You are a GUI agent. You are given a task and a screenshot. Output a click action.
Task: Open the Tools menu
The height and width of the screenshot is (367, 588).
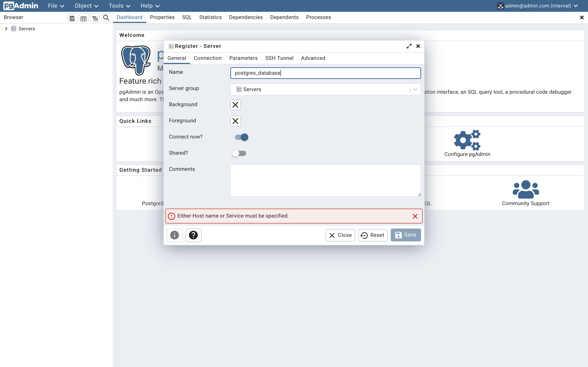[119, 6]
